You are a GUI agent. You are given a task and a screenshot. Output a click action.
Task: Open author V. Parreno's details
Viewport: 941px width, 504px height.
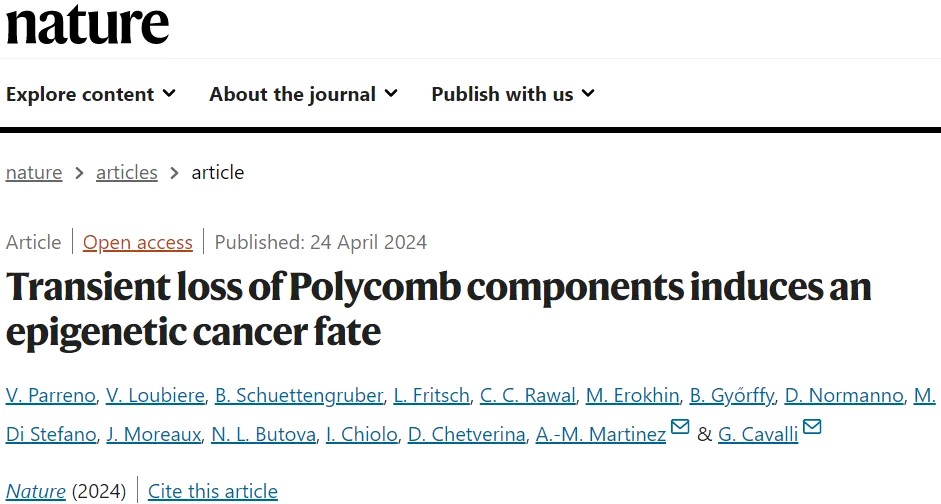pyautogui.click(x=51, y=395)
